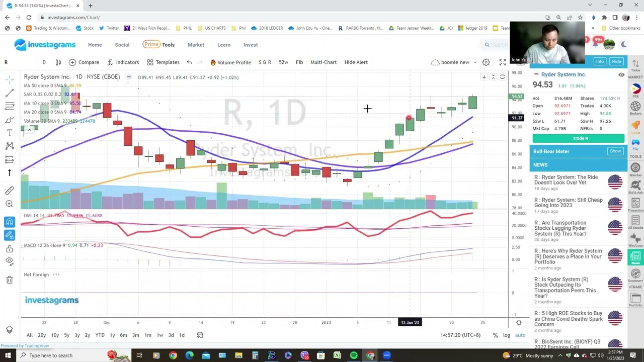Open the Compare symbol dialog
644x362 pixels.
tap(84, 62)
